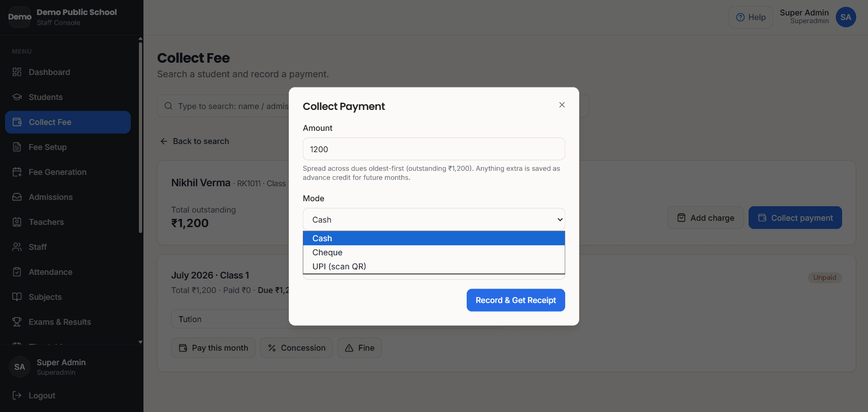Open Attendance page
The image size is (868, 412).
coord(68,272)
